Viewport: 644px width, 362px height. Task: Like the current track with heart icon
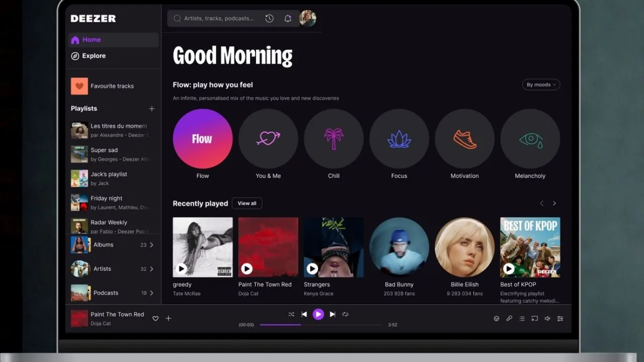tap(155, 318)
